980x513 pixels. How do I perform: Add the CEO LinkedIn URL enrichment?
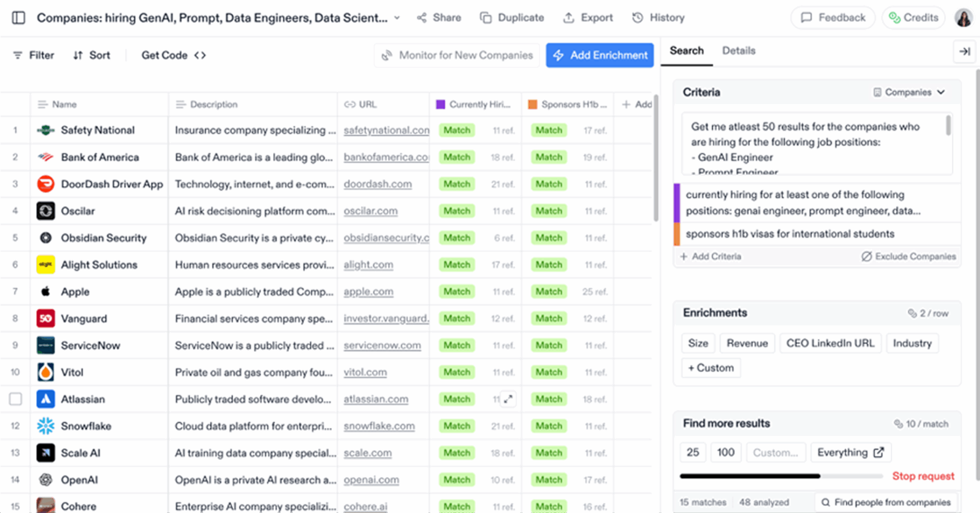click(x=830, y=343)
